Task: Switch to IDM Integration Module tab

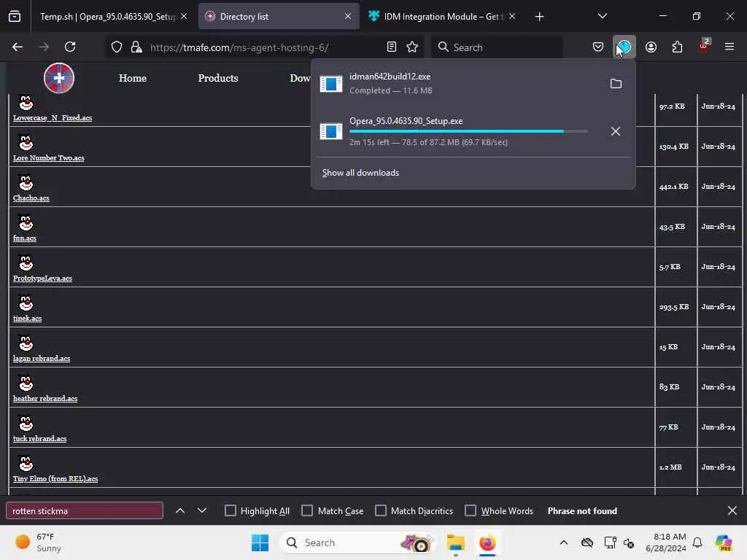Action: pyautogui.click(x=441, y=17)
